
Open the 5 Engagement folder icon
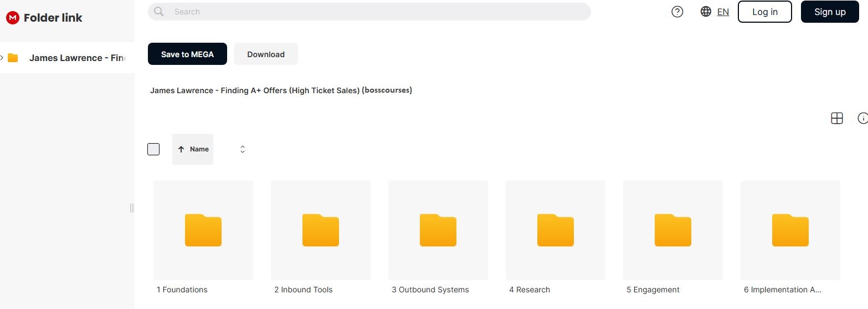[673, 230]
